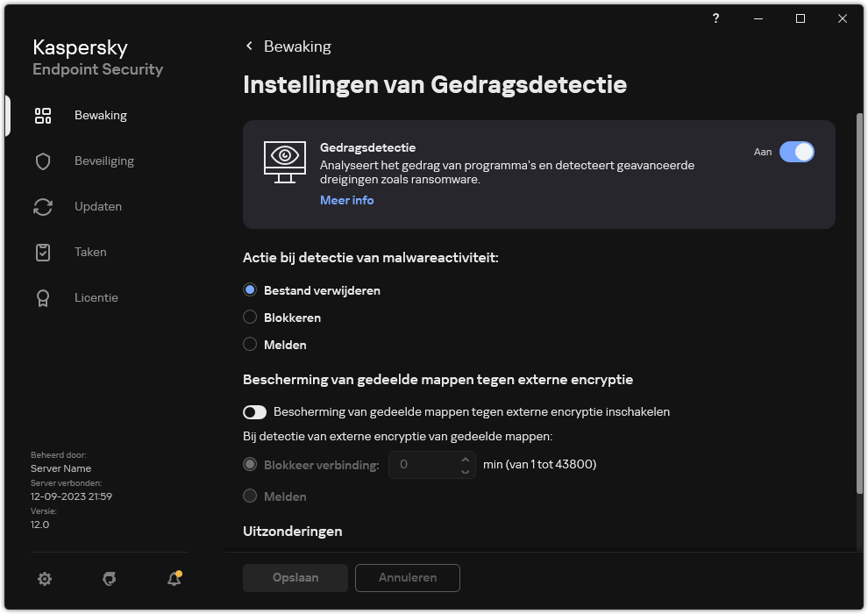Select the Bestand verwijderen option

coord(250,289)
